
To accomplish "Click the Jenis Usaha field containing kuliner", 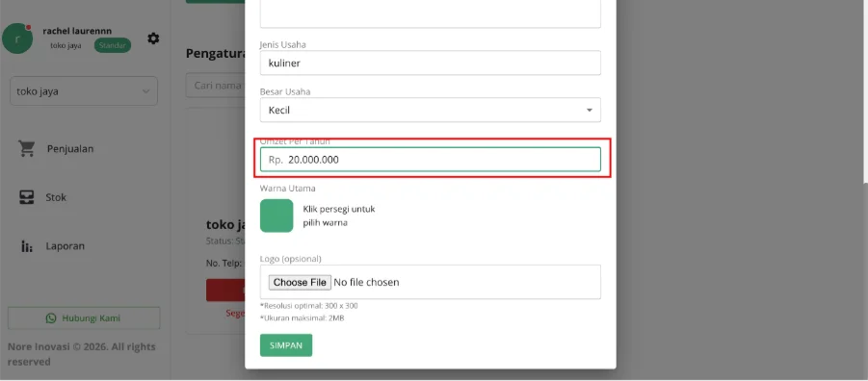I will (430, 63).
